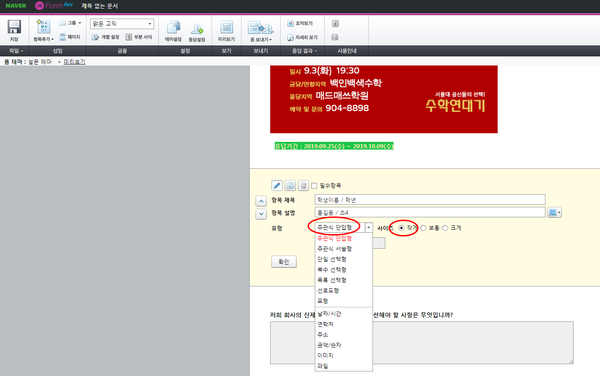Image resolution: width=600 pixels, height=376 pixels.
Task: Choose 주관식 서술형 from the type list
Action: tap(334, 249)
